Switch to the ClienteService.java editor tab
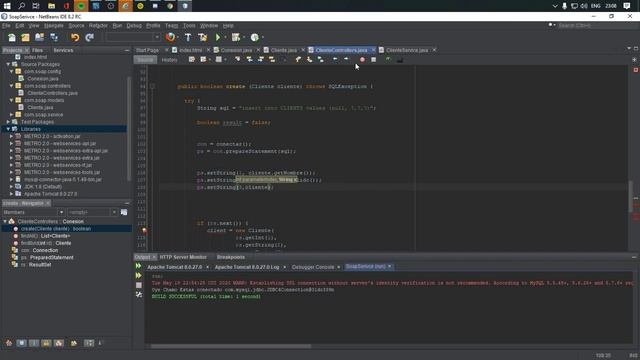This screenshot has height=360, width=640. pyautogui.click(x=407, y=50)
